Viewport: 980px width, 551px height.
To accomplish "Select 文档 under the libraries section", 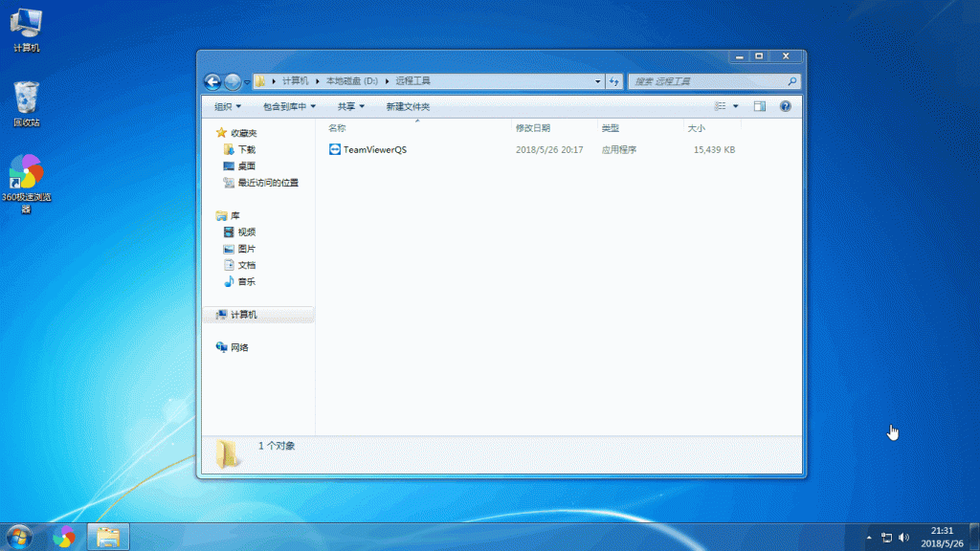I will pos(246,265).
